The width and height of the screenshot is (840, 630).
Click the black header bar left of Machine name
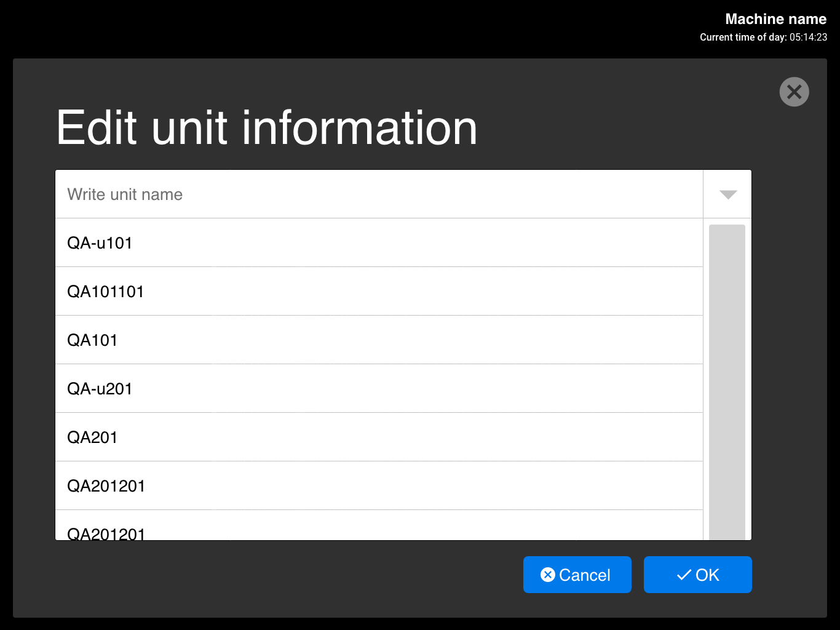[307, 28]
